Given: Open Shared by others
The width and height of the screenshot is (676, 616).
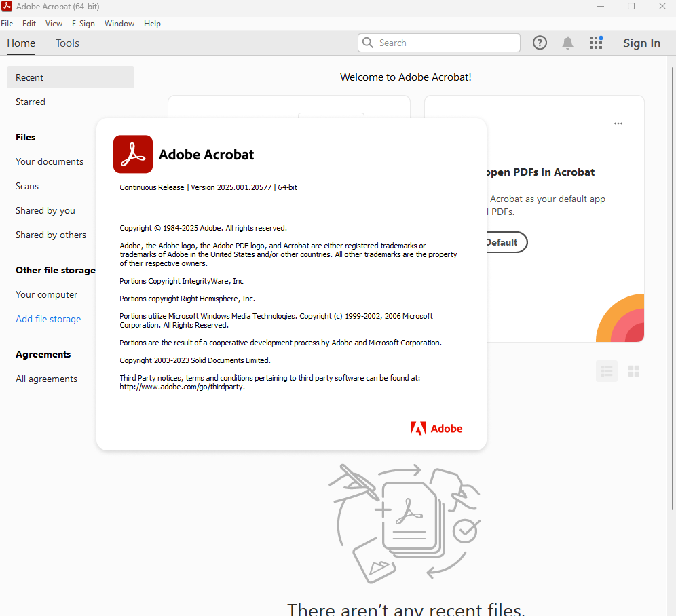Looking at the screenshot, I should pyautogui.click(x=51, y=235).
